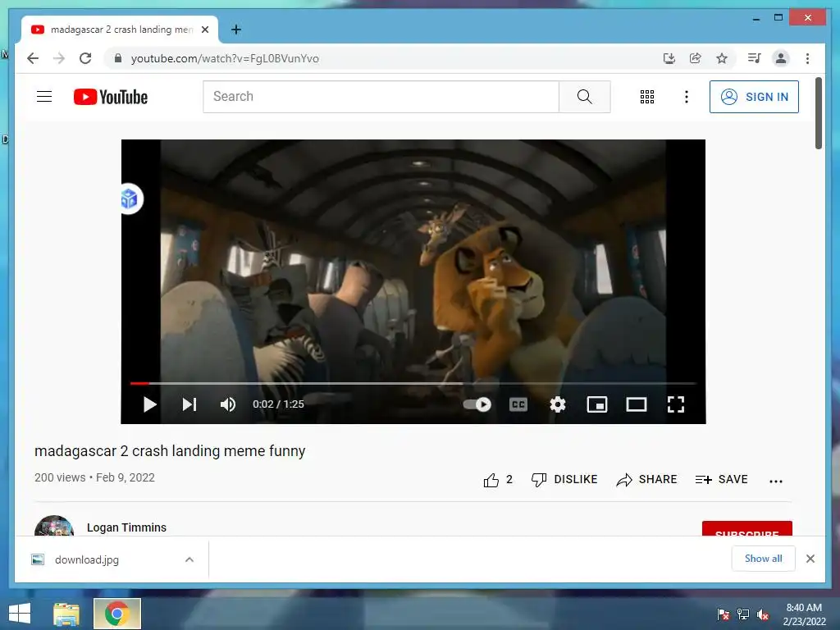The image size is (840, 630).
Task: Seek on the video progress bar
Action: [413, 383]
